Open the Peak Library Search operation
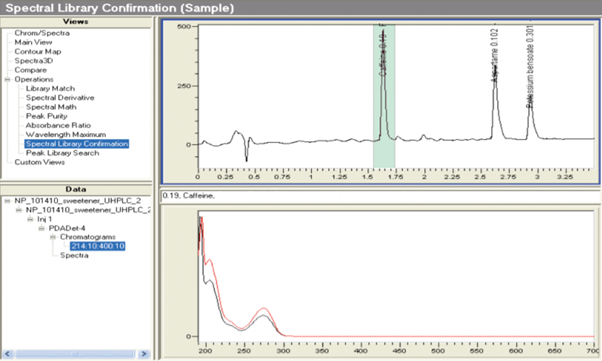This screenshot has width=602, height=361. pyautogui.click(x=62, y=153)
